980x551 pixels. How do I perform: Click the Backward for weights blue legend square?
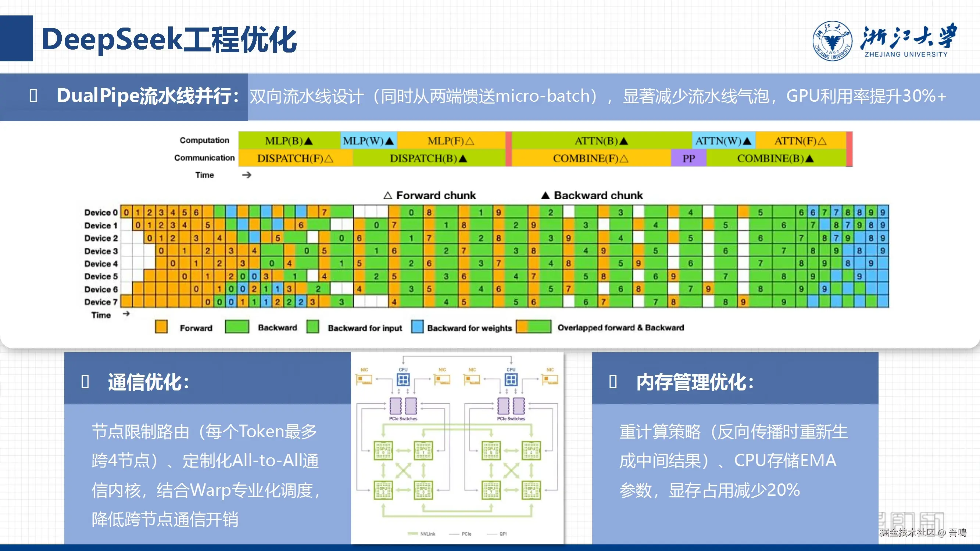[x=417, y=326]
